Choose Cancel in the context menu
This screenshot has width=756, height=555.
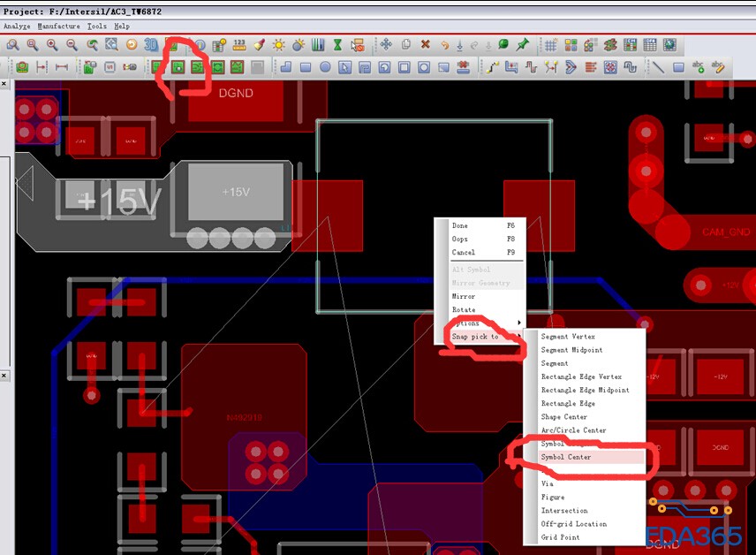pyautogui.click(x=484, y=252)
